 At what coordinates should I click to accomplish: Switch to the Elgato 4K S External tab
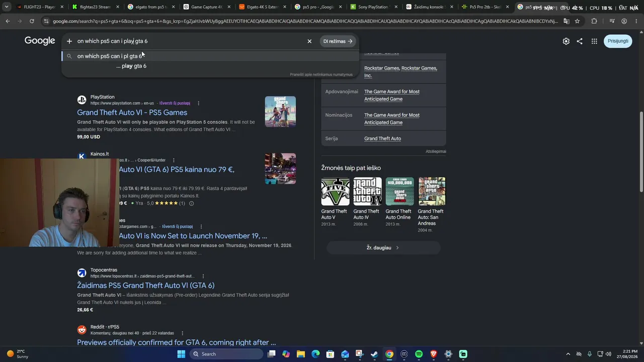tap(262, 7)
